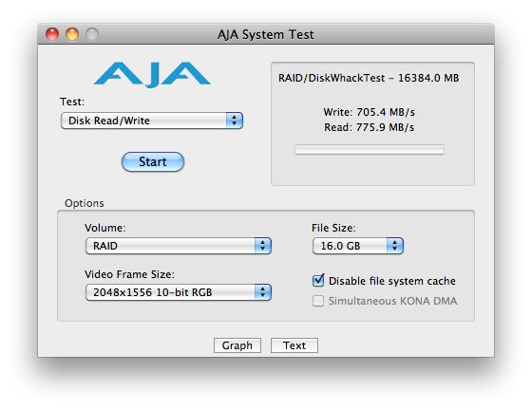Viewport: 532px width, 409px height.
Task: Open the Disk Read/Write test dropdown
Action: click(x=152, y=121)
